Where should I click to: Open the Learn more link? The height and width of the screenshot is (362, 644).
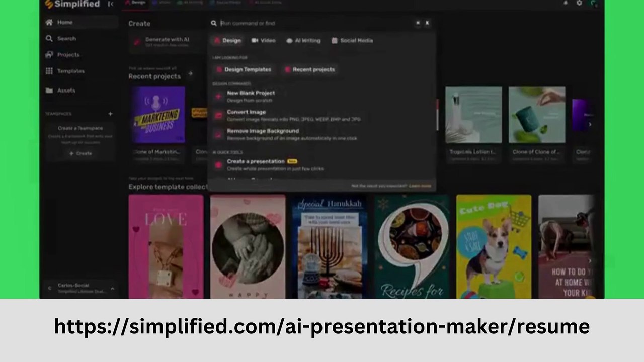tap(420, 186)
